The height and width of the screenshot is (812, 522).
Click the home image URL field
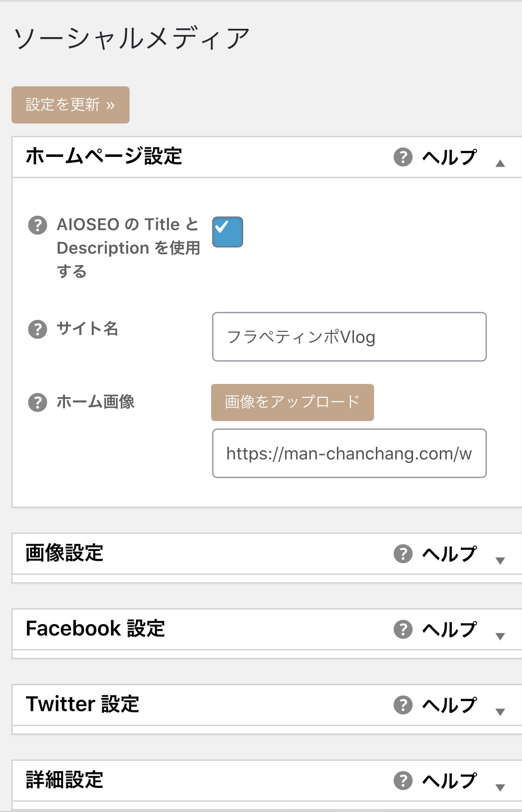pyautogui.click(x=349, y=453)
